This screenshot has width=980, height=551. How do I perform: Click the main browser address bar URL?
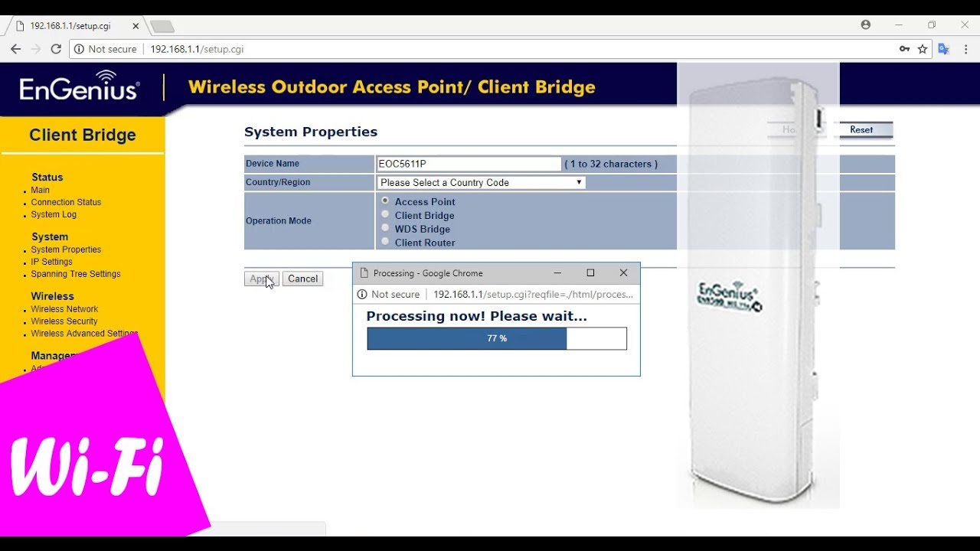point(197,49)
